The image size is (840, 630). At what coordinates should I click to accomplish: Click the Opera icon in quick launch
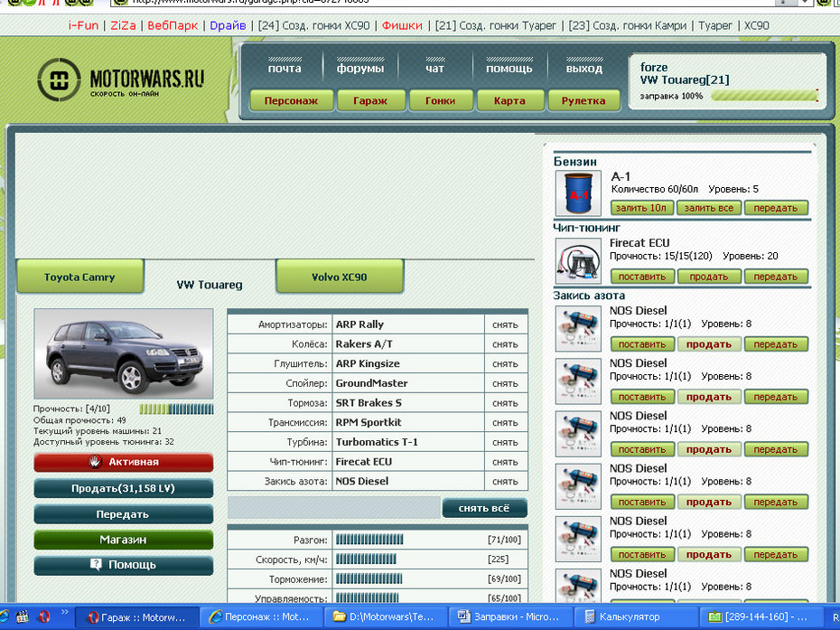coord(44,616)
